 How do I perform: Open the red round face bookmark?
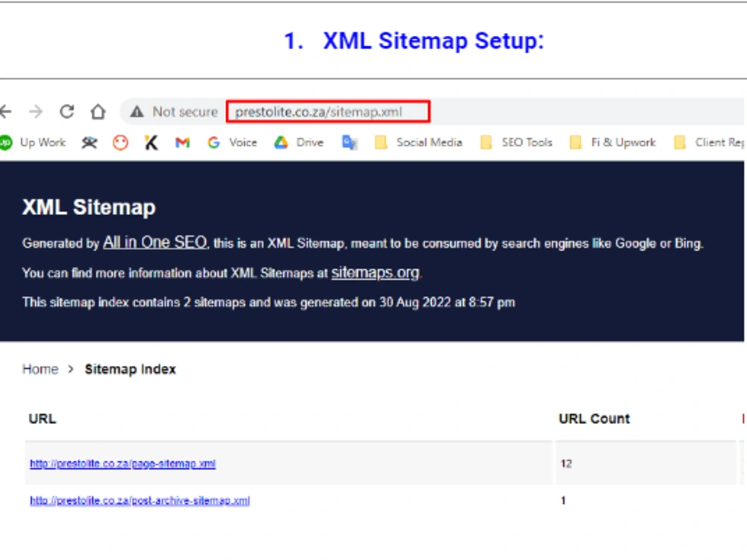120,143
